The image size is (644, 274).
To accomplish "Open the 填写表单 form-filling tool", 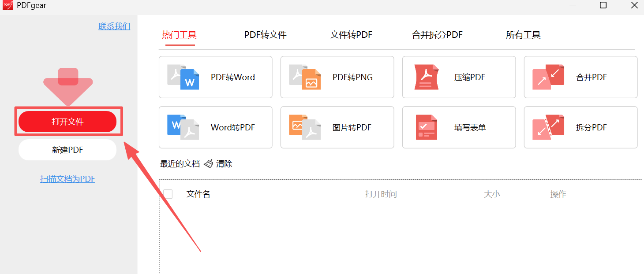I will 459,127.
